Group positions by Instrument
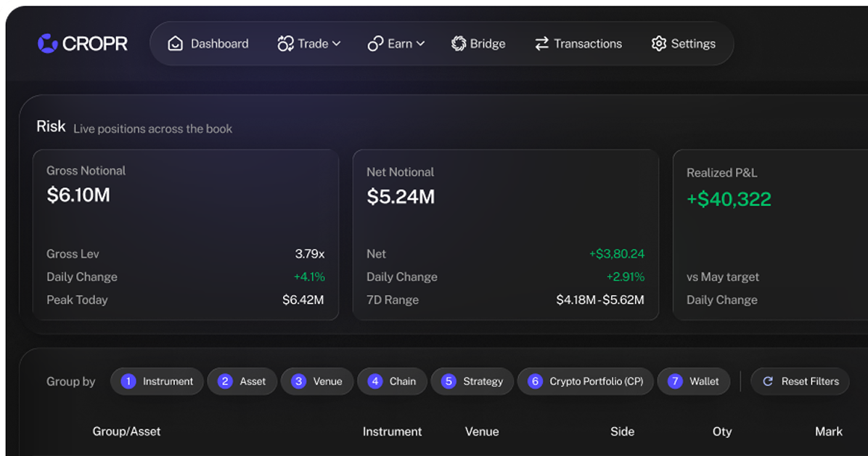Viewport: 868px width, 456px height. click(x=157, y=381)
